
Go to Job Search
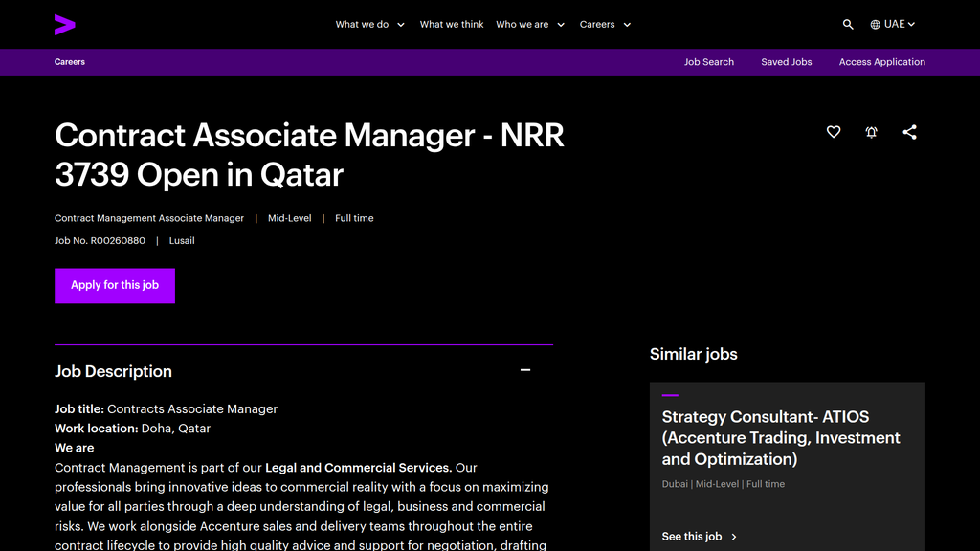coord(709,62)
